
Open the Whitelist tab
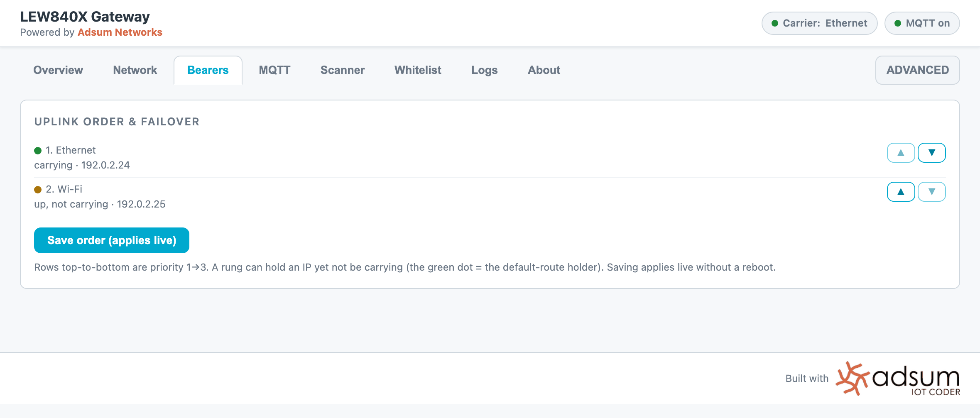tap(418, 70)
